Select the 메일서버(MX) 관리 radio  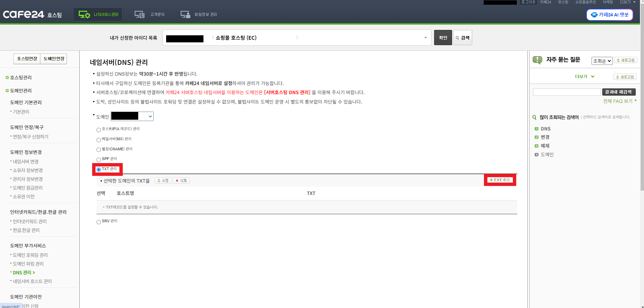pyautogui.click(x=99, y=140)
